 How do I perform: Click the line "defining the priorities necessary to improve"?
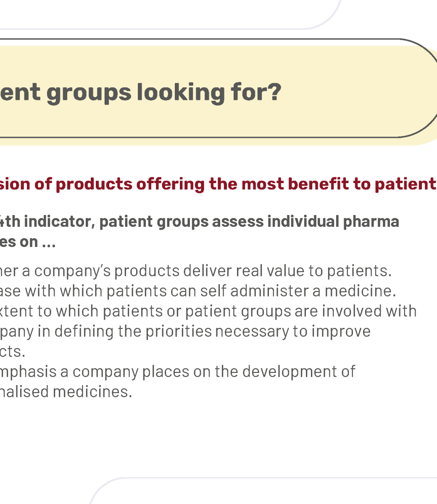(x=213, y=331)
